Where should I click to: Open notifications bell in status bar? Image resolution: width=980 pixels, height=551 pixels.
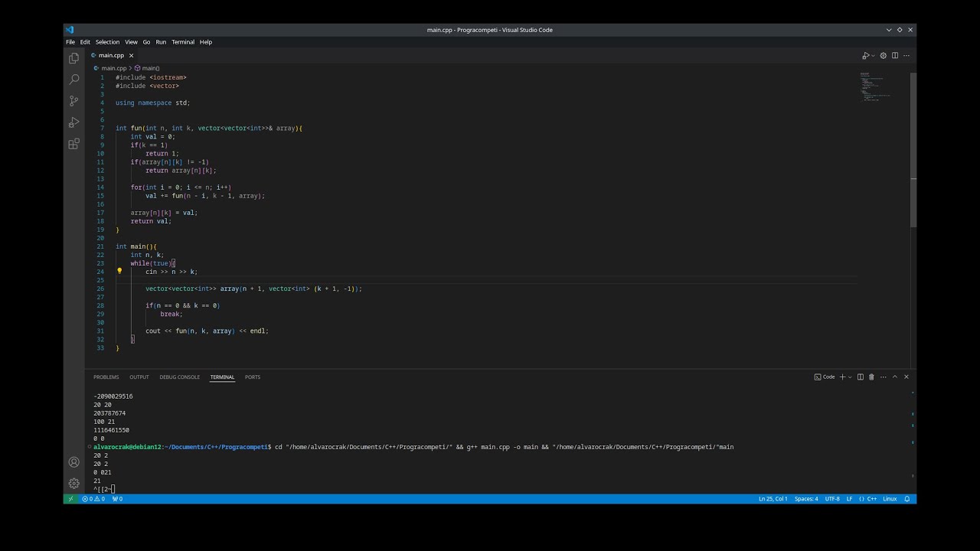907,499
